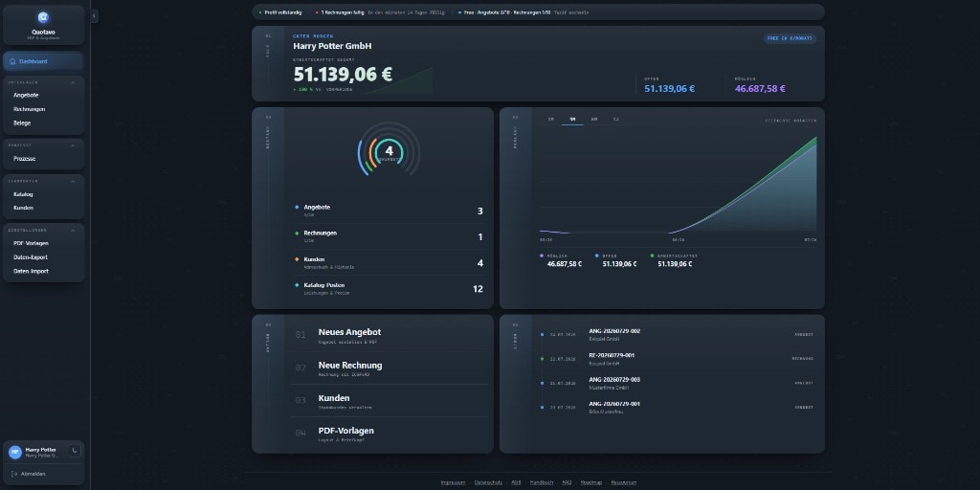The image size is (980, 490).
Task: Start the Neue Rechnung quick action
Action: pyautogui.click(x=389, y=368)
